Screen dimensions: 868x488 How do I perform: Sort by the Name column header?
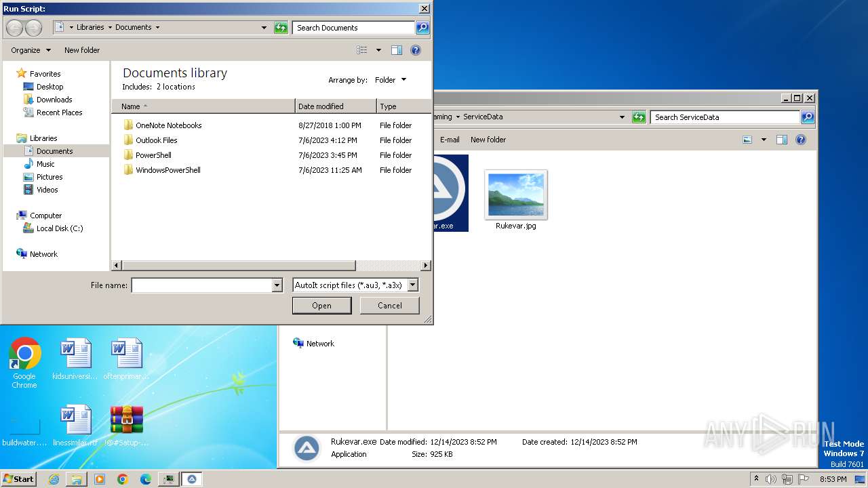click(203, 106)
